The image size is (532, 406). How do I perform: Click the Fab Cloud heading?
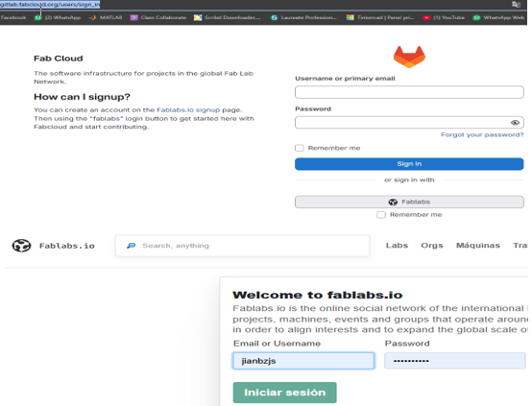click(58, 59)
